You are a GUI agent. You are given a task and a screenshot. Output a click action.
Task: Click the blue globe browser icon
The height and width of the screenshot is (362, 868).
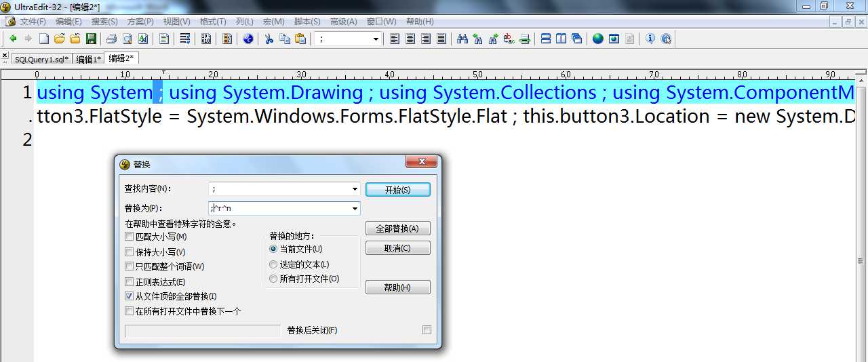coord(597,39)
